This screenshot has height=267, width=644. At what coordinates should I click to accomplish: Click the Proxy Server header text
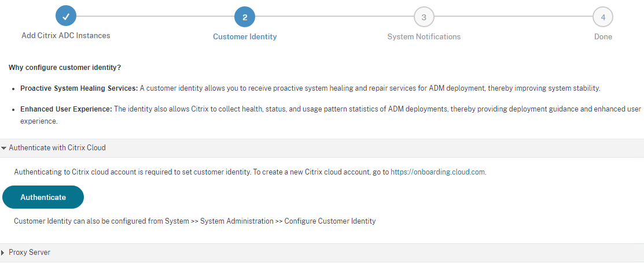30,252
